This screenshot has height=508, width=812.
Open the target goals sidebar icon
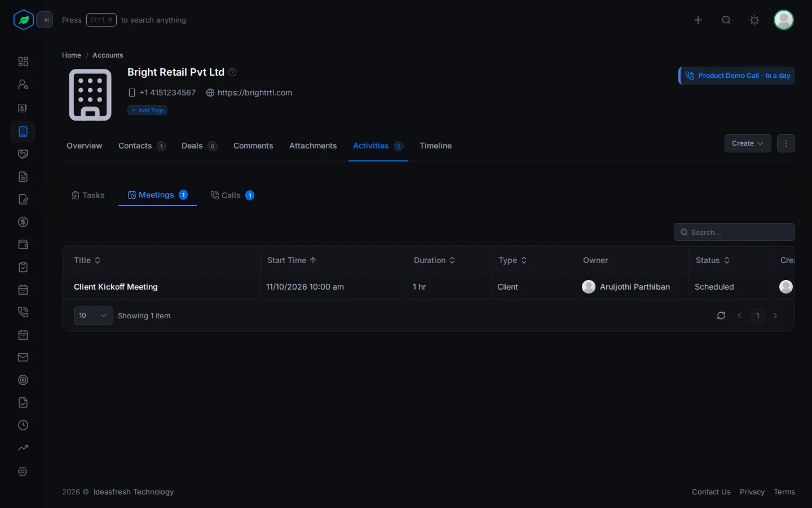[23, 380]
